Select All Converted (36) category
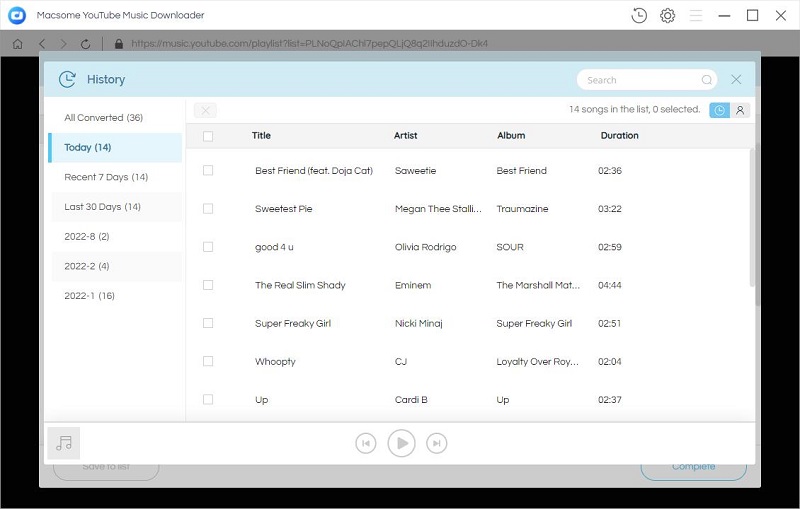 [x=116, y=118]
